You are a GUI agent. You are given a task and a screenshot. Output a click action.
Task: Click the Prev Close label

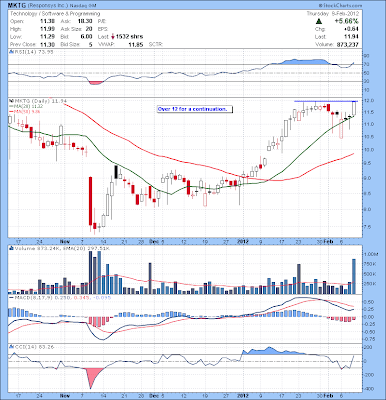click(x=22, y=44)
